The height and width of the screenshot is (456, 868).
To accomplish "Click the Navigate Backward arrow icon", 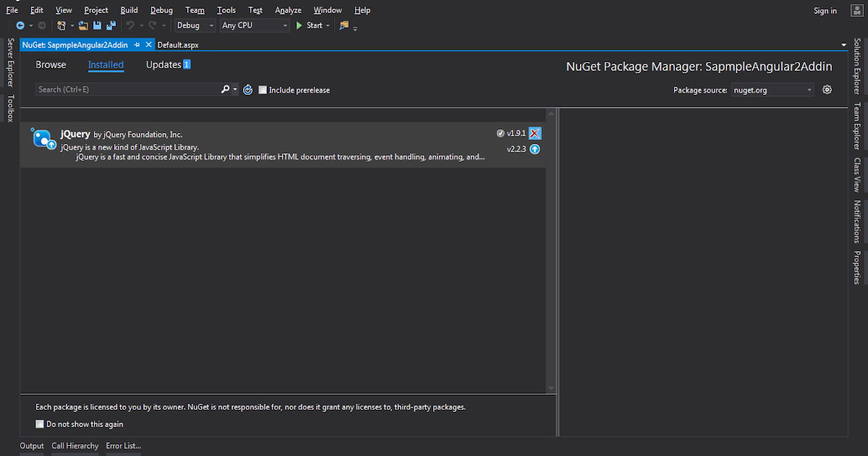I will [20, 25].
